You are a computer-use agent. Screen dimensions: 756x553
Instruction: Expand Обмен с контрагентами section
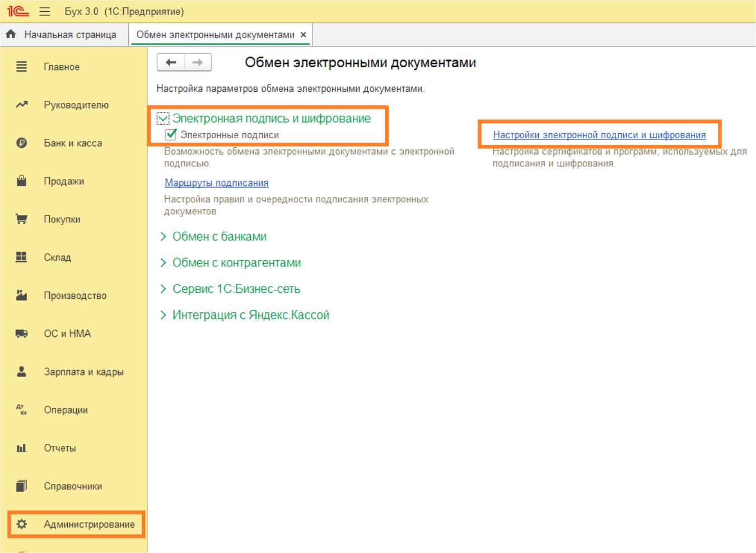pos(163,263)
